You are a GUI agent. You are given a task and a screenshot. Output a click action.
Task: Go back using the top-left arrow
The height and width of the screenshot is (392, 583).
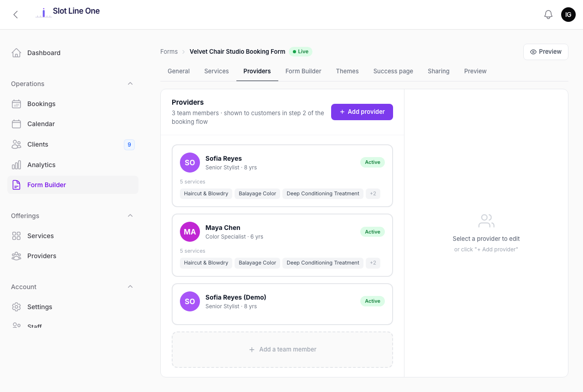tap(15, 15)
